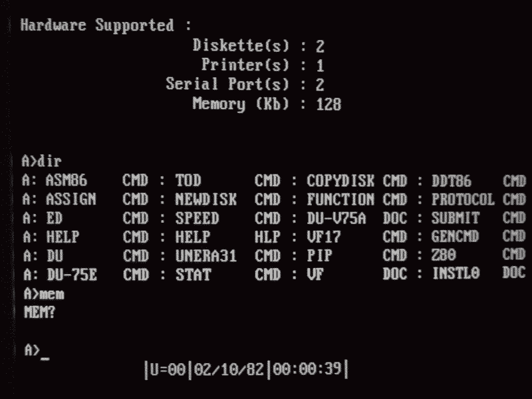
Task: Select the SUBMIT file name
Action: click(x=455, y=218)
